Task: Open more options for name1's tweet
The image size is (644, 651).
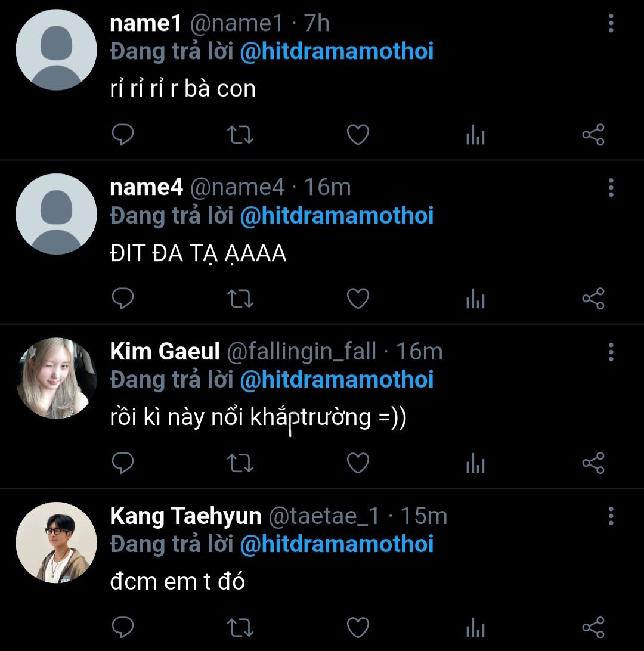Action: coord(611,24)
